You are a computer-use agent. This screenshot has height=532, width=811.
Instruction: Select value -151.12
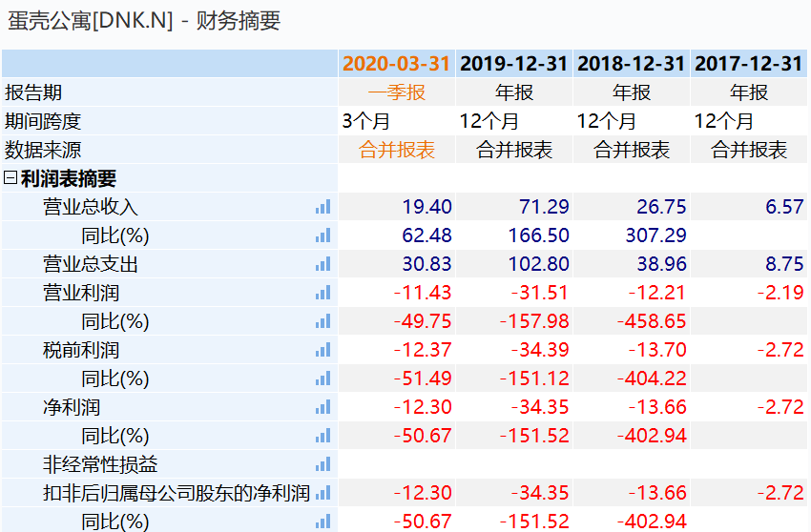(534, 379)
